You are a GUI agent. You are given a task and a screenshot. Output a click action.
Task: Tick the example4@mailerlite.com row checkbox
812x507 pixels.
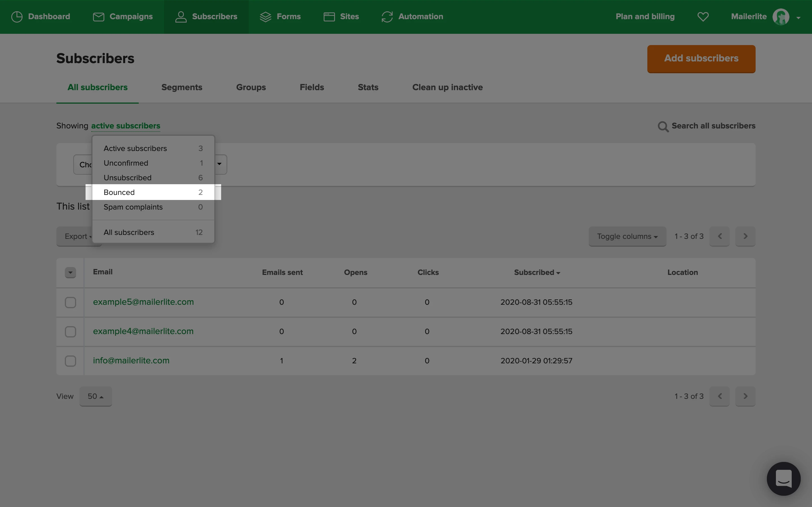click(x=70, y=332)
